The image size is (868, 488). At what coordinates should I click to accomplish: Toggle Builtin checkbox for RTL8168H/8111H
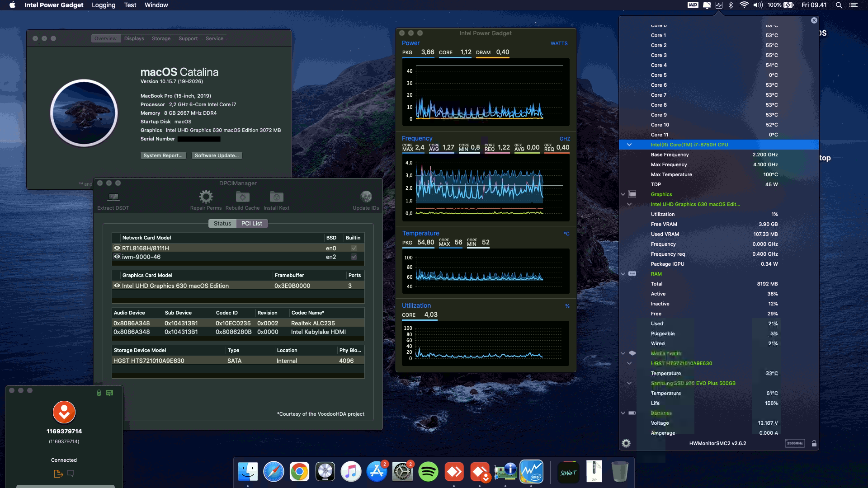click(x=354, y=248)
